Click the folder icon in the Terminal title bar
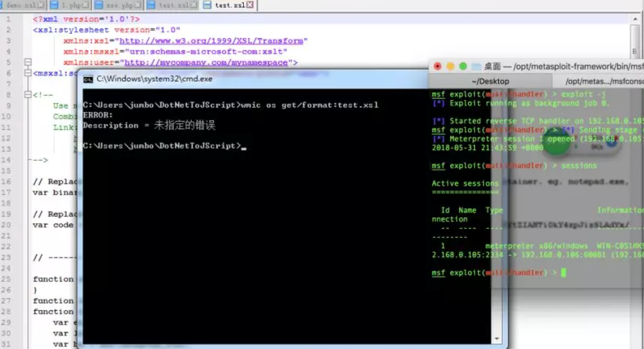 pyautogui.click(x=476, y=67)
